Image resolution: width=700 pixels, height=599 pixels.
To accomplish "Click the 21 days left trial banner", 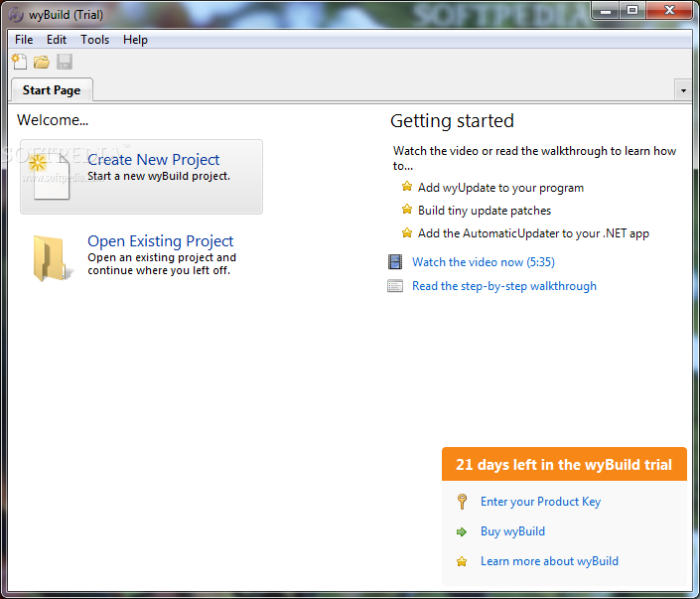I will click(x=564, y=465).
